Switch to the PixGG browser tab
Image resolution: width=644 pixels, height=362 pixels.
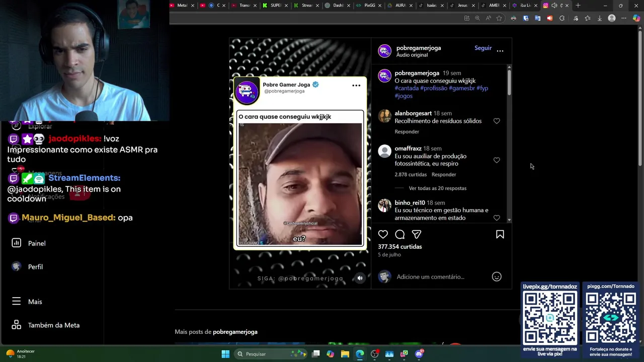(369, 6)
